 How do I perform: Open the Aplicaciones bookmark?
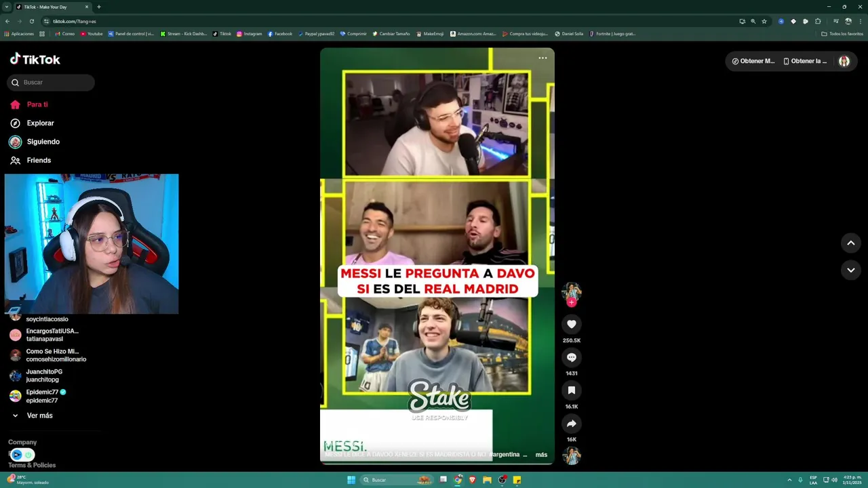tap(19, 33)
